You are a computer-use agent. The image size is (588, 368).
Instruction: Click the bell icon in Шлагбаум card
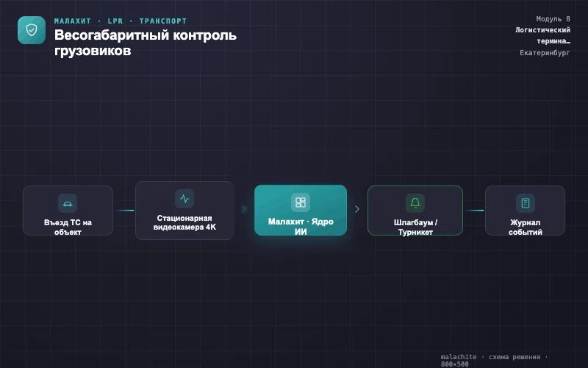(415, 203)
